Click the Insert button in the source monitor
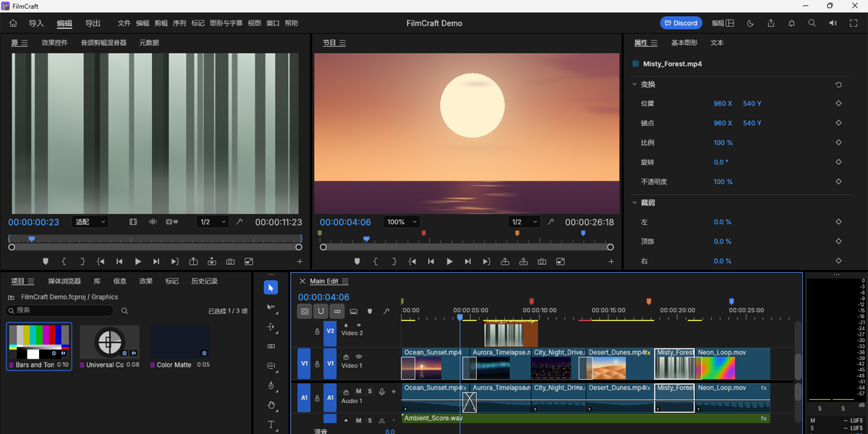This screenshot has width=868, height=434. (x=193, y=261)
